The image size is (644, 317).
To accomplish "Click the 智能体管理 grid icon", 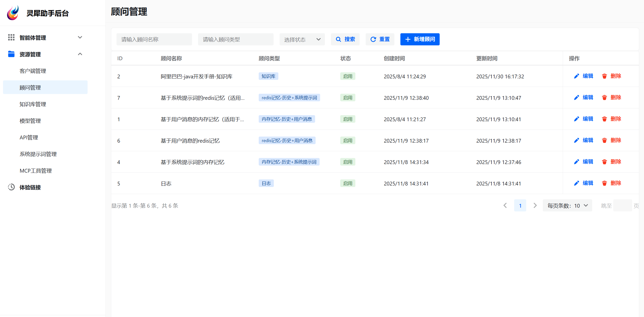I will tap(11, 38).
